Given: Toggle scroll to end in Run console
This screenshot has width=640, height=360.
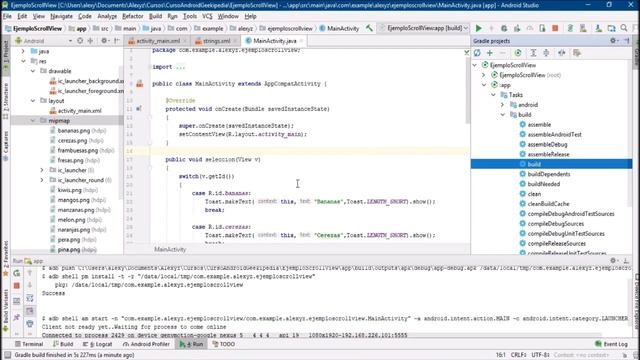Looking at the screenshot, I should click(x=30, y=311).
